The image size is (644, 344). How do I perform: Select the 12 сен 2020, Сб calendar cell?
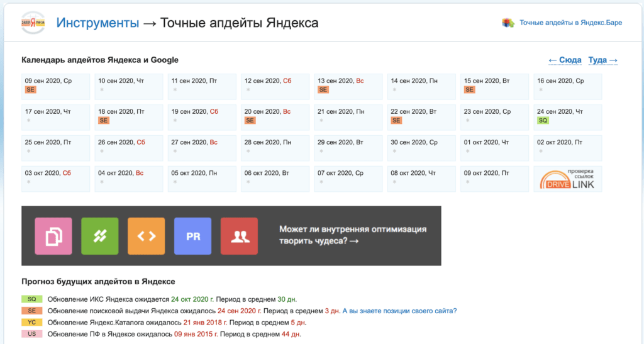[x=275, y=87]
